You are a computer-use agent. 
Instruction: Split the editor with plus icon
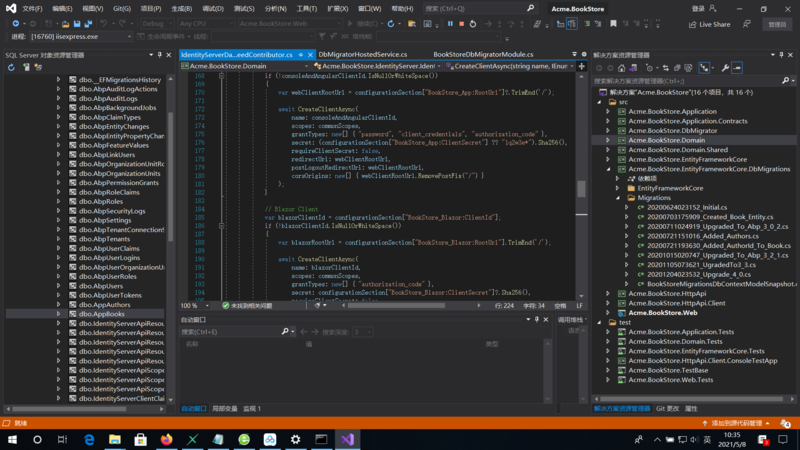tap(582, 66)
